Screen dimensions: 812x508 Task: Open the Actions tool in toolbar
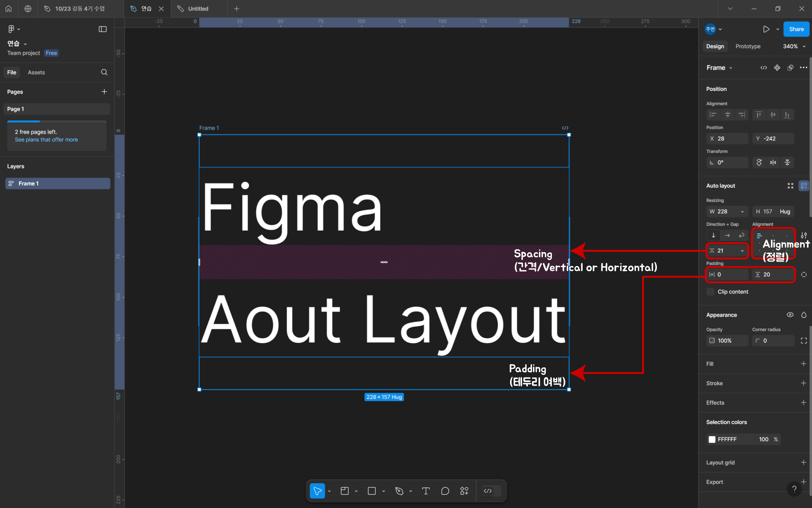point(464,491)
